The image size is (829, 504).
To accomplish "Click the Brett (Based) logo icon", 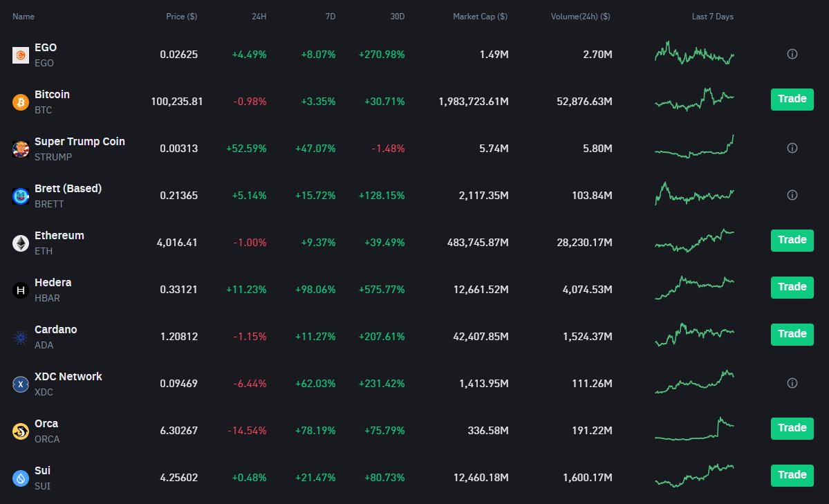I will [21, 196].
